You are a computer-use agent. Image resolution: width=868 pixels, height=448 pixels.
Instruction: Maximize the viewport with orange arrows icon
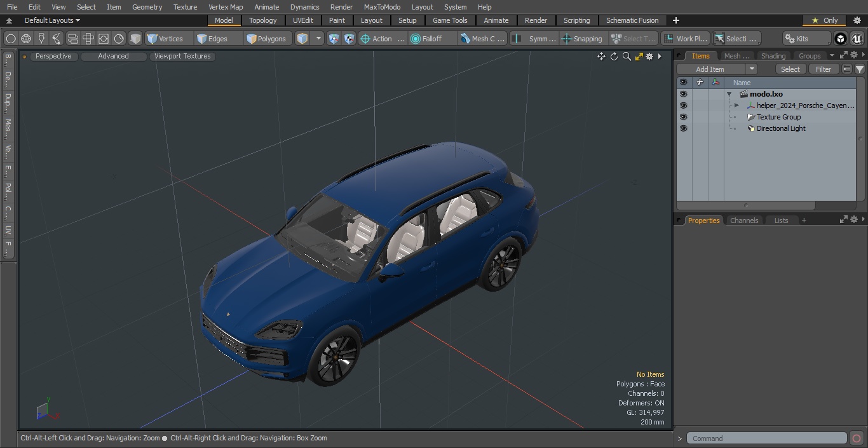639,57
